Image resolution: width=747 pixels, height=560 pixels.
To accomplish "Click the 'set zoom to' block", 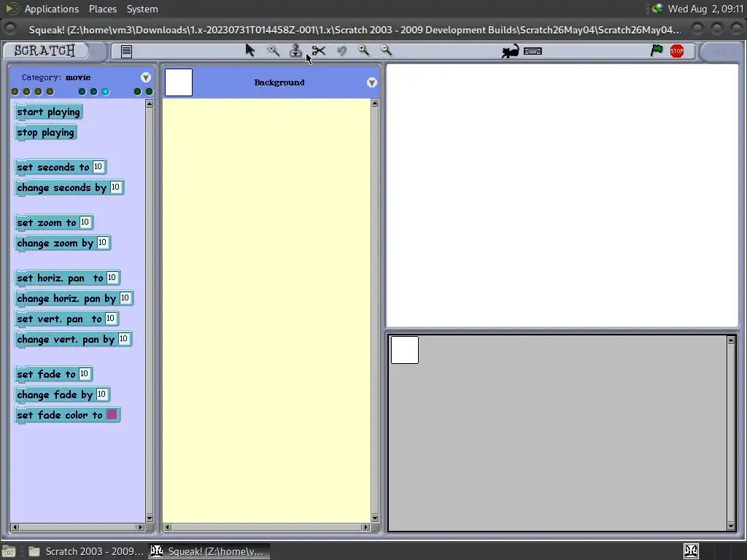I will click(x=54, y=222).
